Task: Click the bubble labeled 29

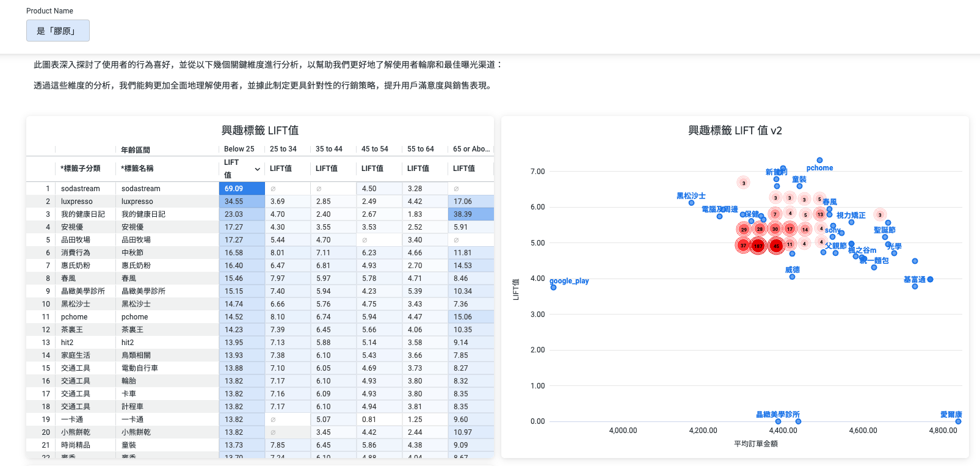Action: (744, 230)
